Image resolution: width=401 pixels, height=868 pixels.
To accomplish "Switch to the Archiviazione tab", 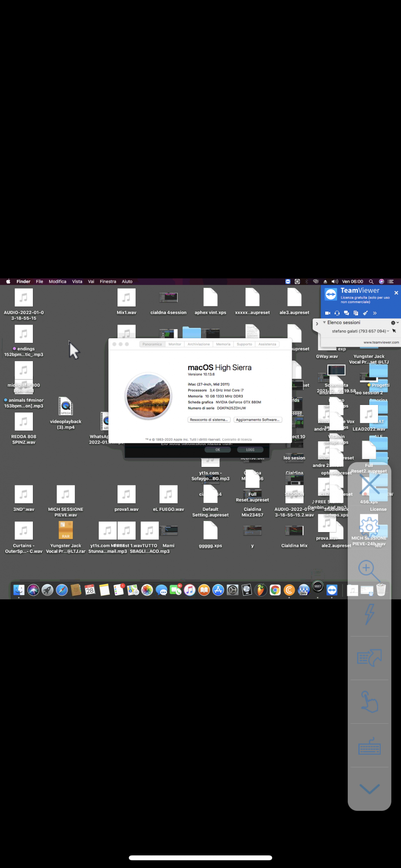I will [x=199, y=344].
